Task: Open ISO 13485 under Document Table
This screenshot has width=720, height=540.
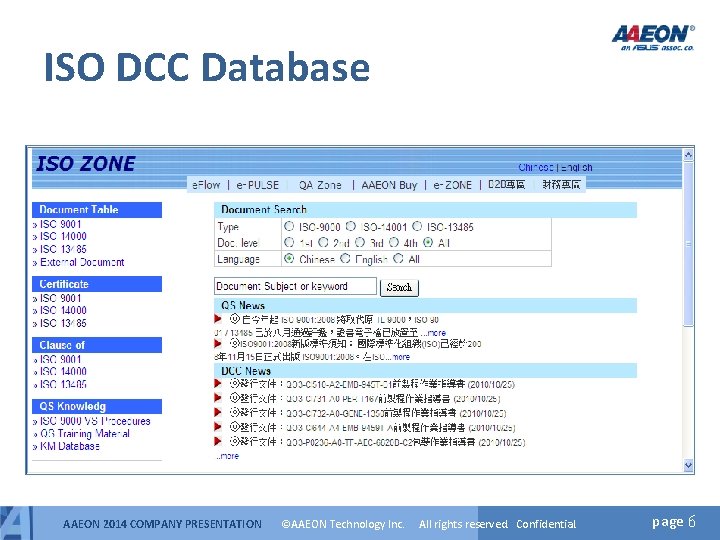Action: (x=63, y=249)
